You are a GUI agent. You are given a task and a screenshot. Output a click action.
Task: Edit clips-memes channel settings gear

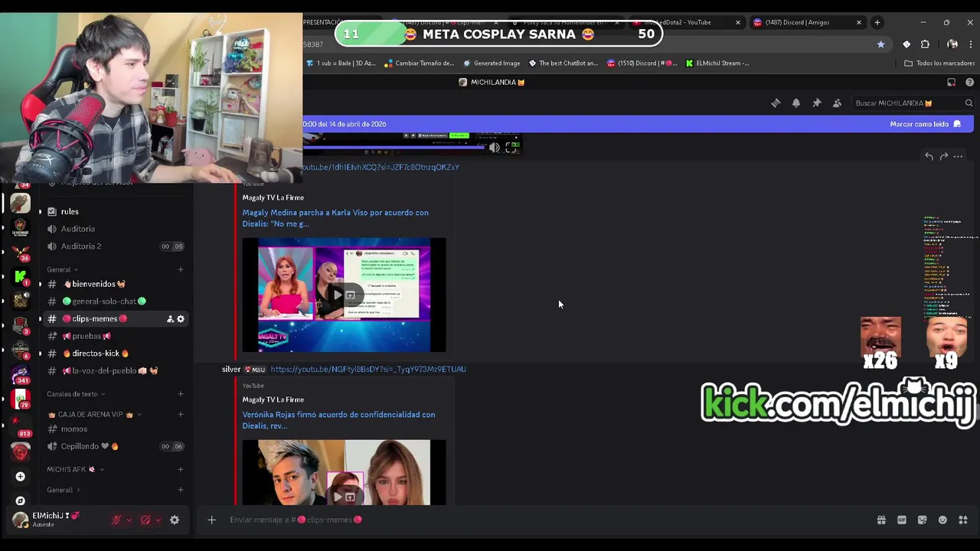coord(181,319)
